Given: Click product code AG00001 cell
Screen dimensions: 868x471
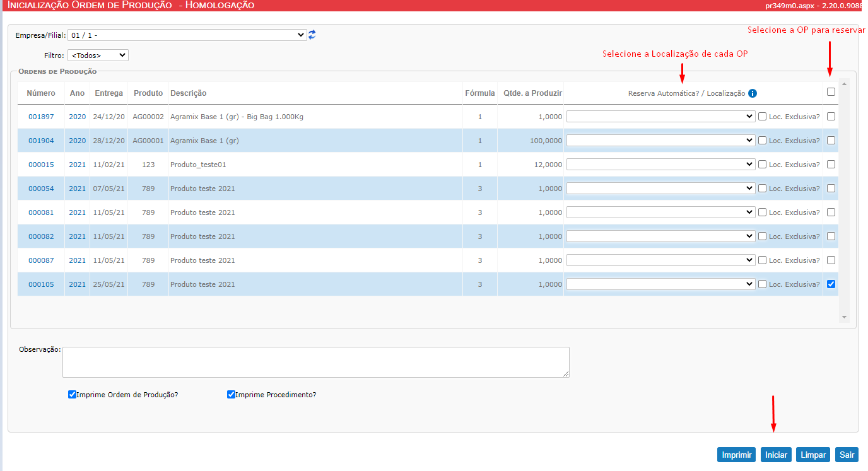Looking at the screenshot, I should coord(148,141).
